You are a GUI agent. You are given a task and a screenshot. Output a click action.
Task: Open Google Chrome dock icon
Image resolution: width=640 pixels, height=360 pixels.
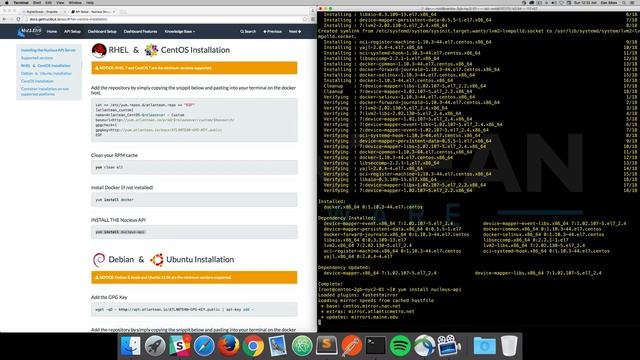pyautogui.click(x=253, y=346)
